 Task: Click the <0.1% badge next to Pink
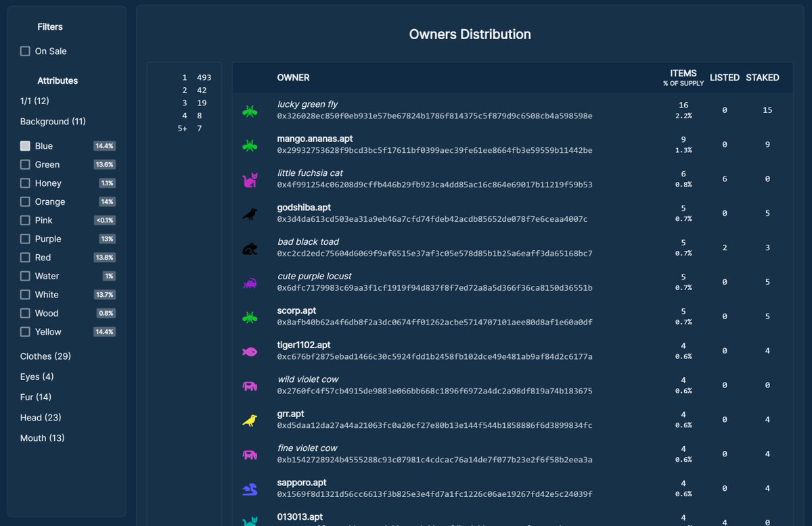tap(104, 220)
